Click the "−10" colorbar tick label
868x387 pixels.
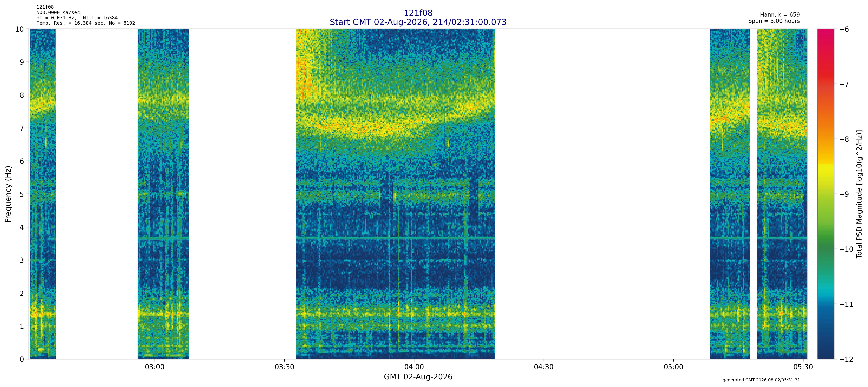(846, 249)
